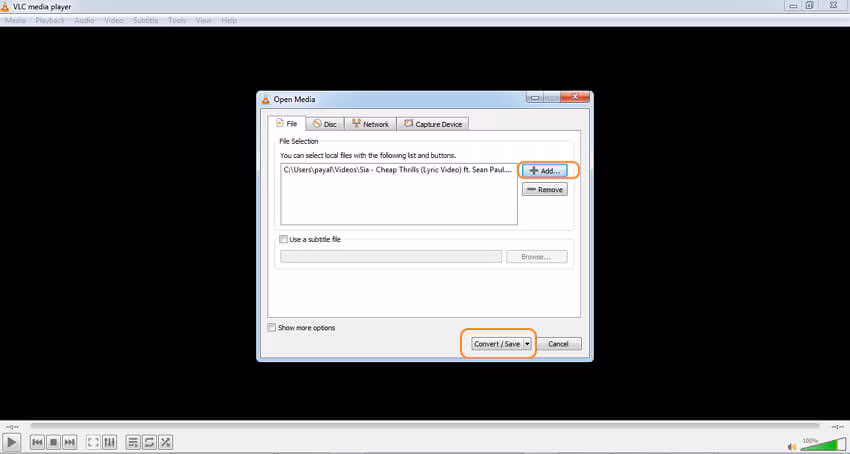This screenshot has width=850, height=454.
Task: Click the Next media button
Action: click(69, 442)
